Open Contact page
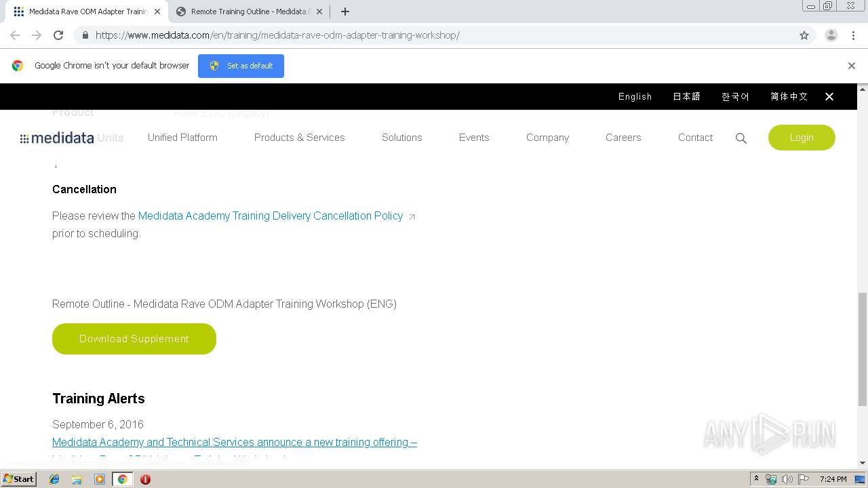 click(695, 138)
